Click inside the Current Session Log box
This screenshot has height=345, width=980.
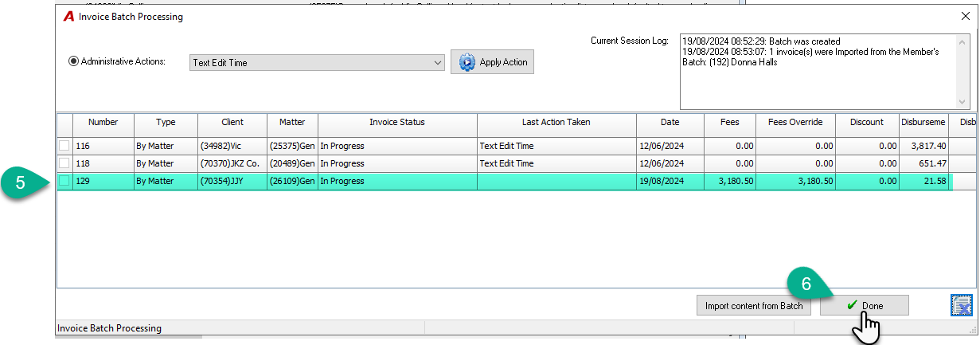[x=825, y=71]
